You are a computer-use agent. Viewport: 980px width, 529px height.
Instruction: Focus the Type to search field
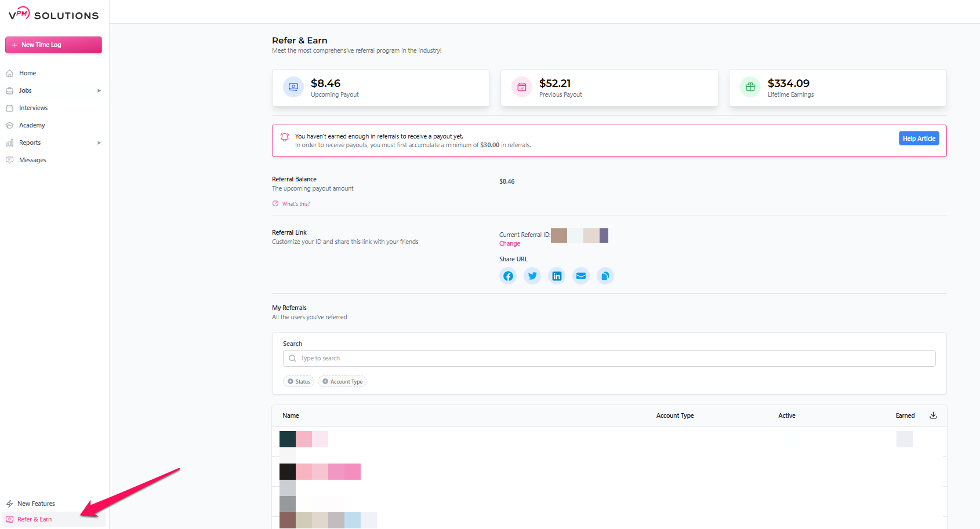[609, 358]
